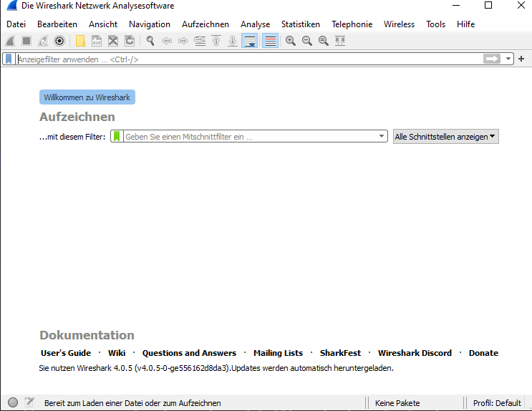The height and width of the screenshot is (411, 532).
Task: Maximize the Wireshark window
Action: point(488,5)
